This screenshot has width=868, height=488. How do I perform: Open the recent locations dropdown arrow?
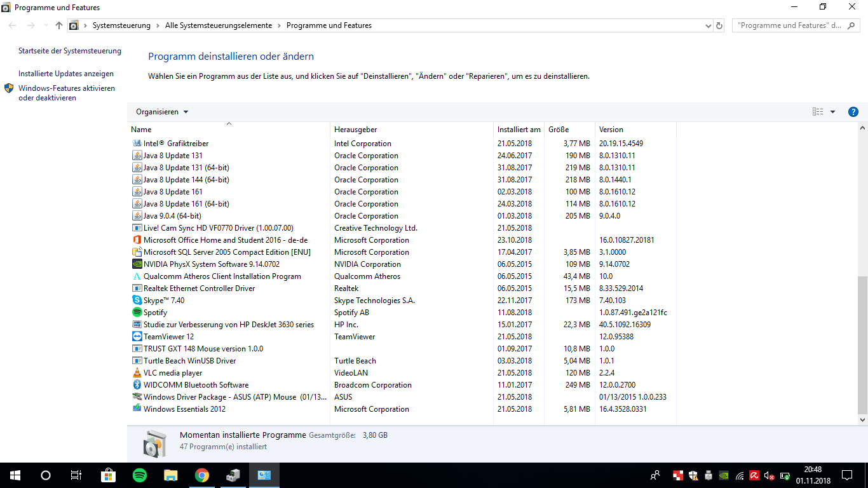coord(45,25)
